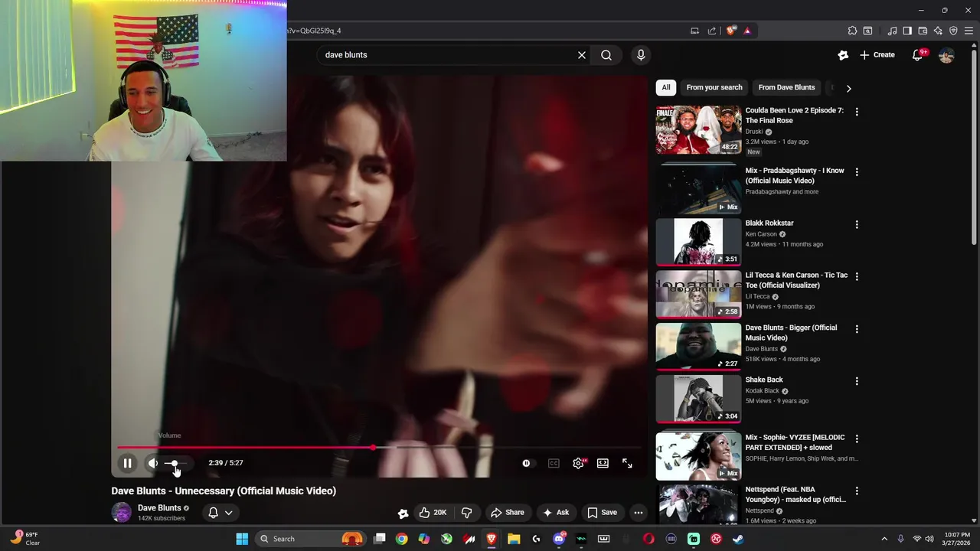
Task: Open Chrome from the taskbar
Action: pyautogui.click(x=401, y=539)
